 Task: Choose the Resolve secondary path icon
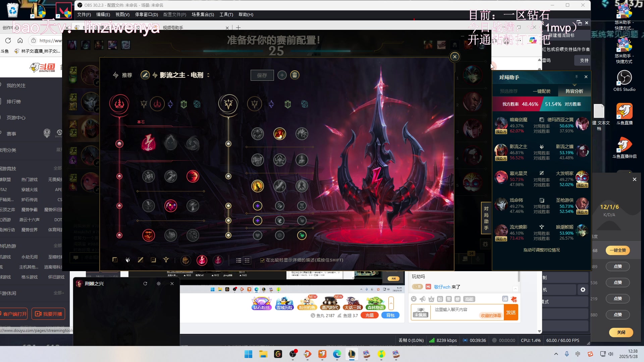click(x=288, y=104)
